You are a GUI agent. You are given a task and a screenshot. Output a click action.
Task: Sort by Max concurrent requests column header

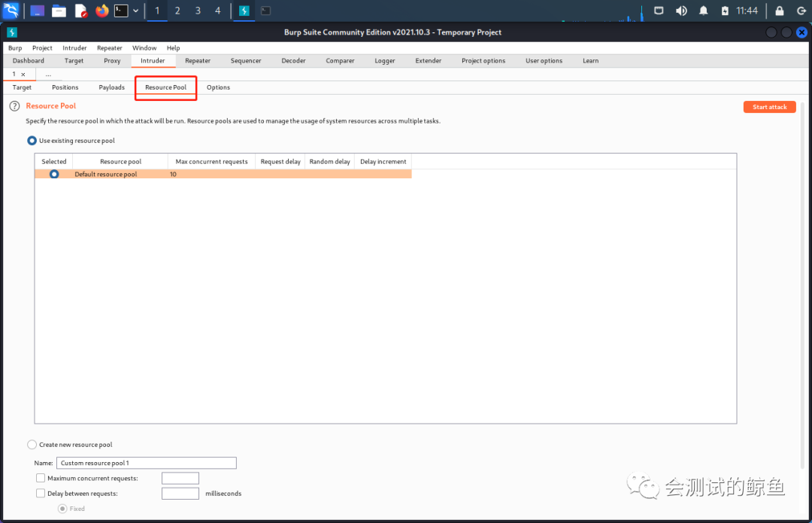[x=211, y=162]
